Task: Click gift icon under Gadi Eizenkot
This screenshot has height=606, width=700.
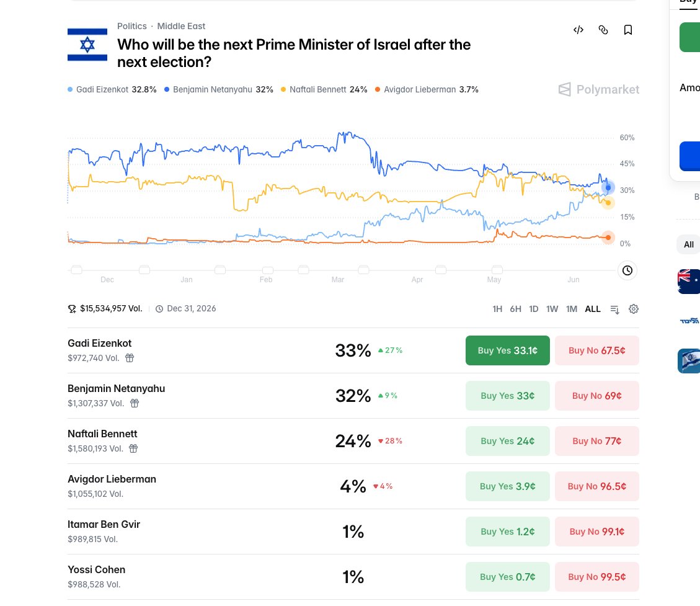Action: tap(130, 358)
